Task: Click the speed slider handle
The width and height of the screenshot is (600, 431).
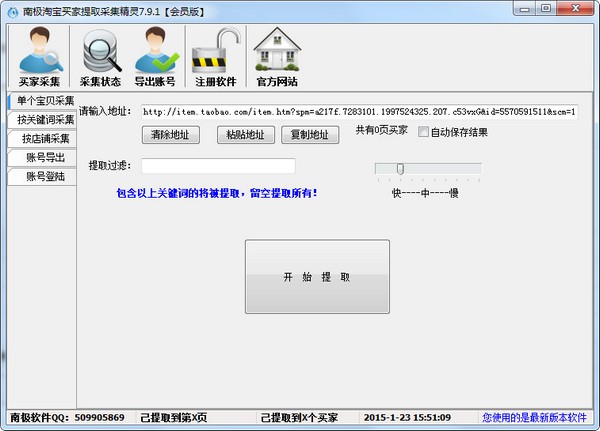Action: tap(399, 169)
